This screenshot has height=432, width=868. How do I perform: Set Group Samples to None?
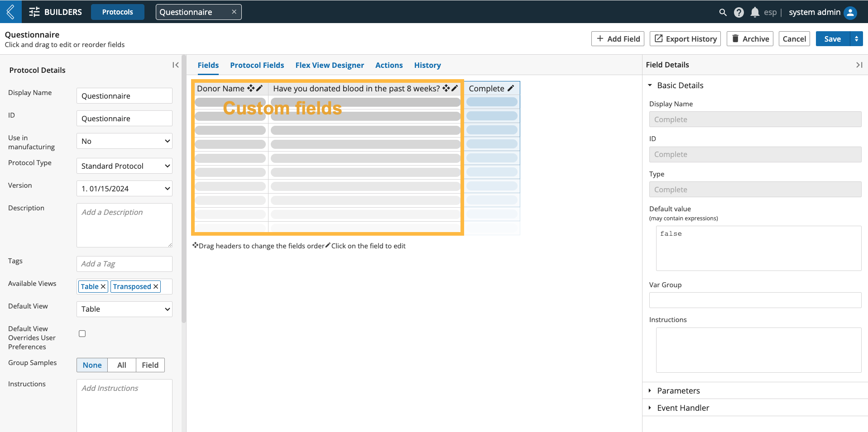[x=92, y=365]
